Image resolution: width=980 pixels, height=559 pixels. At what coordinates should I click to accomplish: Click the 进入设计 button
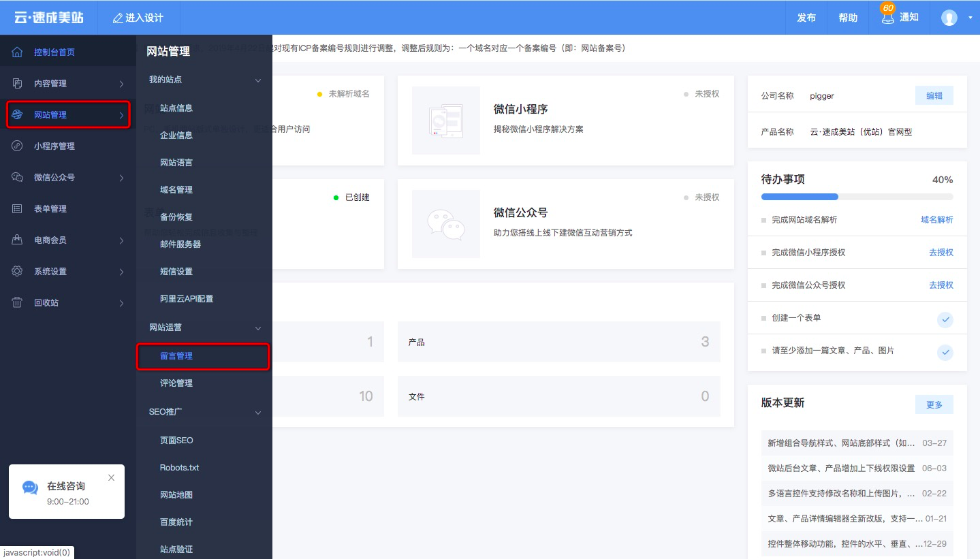click(138, 18)
